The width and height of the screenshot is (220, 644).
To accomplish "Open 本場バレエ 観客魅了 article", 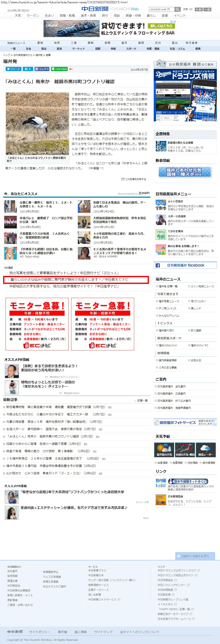I will 46,220.
